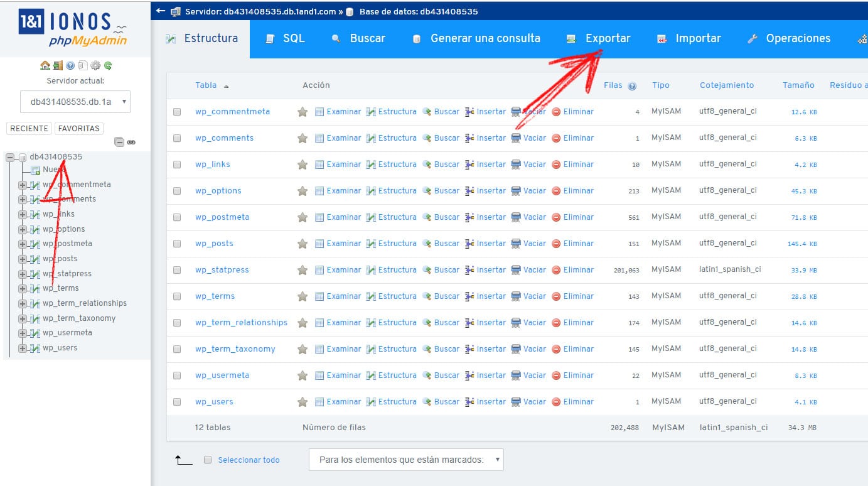Viewport: 868px width, 486px height.
Task: Click Eliminar for wp_links table
Action: point(572,165)
